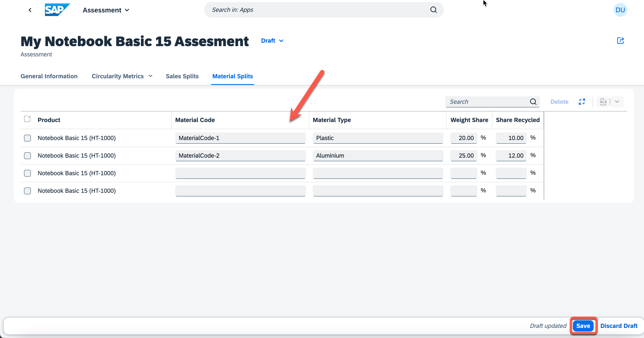
Task: Tick checkbox of fourth Notebook Basic row
Action: click(27, 191)
